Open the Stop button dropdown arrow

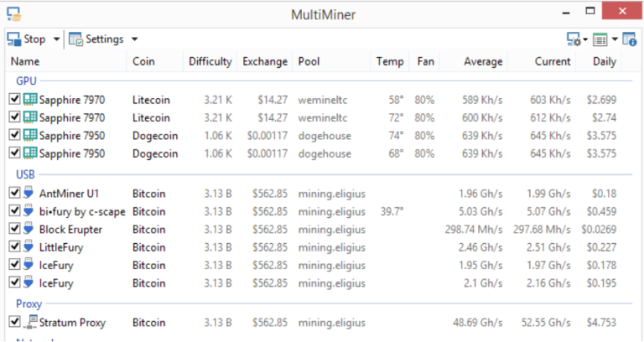(57, 39)
